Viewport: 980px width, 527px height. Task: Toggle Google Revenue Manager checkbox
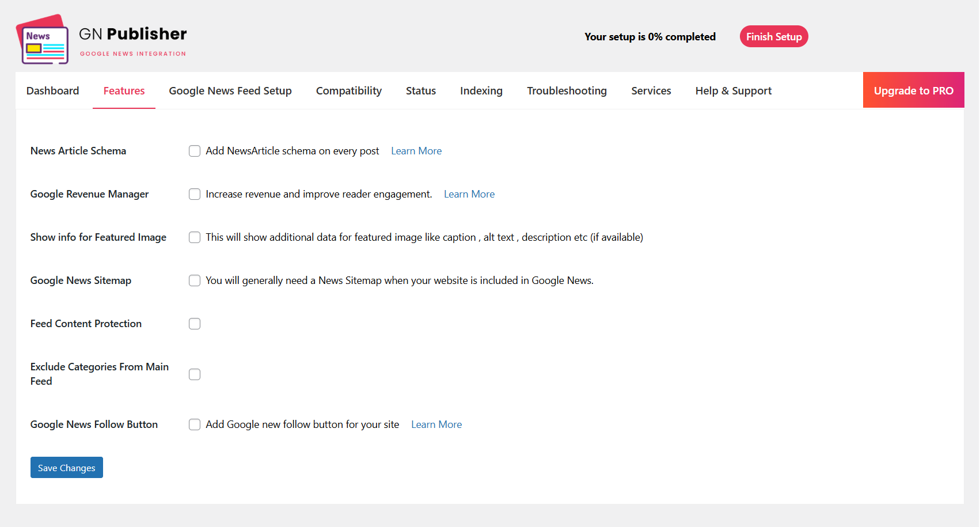click(x=195, y=194)
